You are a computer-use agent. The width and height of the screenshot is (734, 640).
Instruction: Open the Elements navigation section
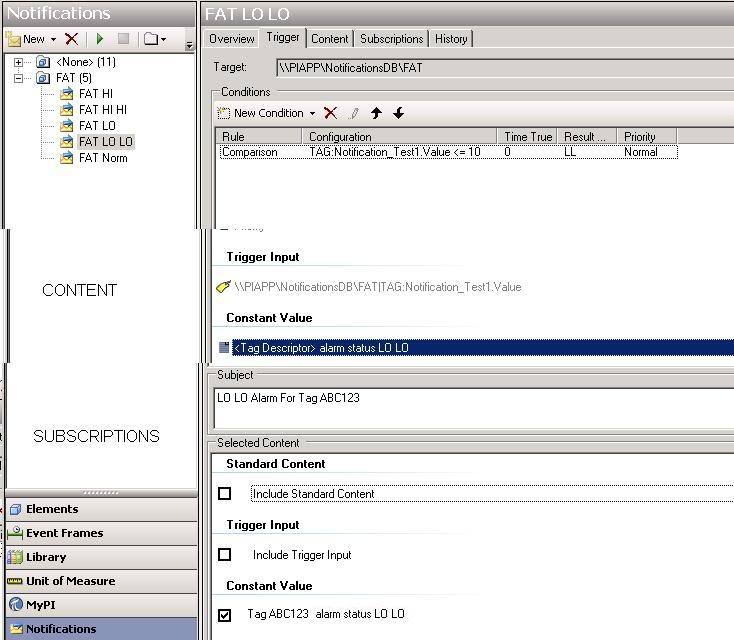click(102, 509)
